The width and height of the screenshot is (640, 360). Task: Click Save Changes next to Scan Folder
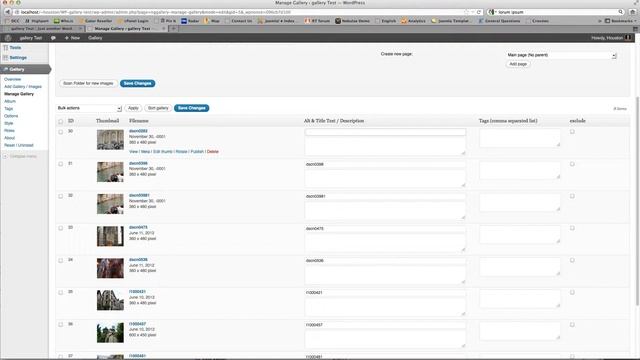pos(138,83)
